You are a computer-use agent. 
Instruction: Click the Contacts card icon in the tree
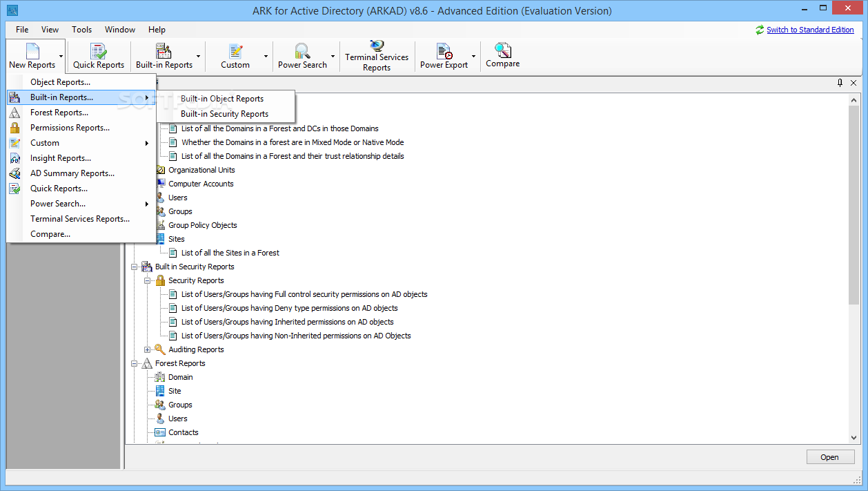[x=160, y=432]
